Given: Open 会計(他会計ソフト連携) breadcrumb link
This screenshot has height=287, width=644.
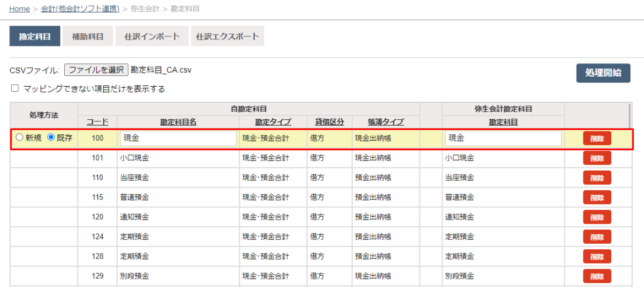Looking at the screenshot, I should [80, 9].
